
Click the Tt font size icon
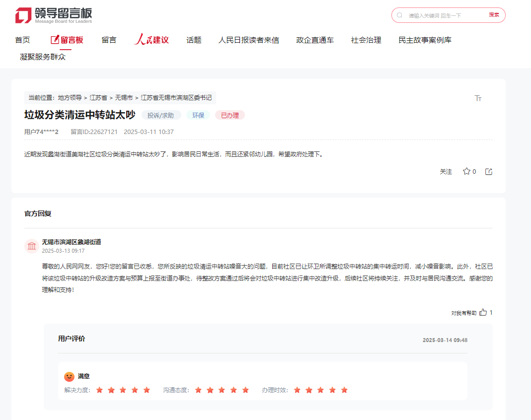tap(478, 98)
